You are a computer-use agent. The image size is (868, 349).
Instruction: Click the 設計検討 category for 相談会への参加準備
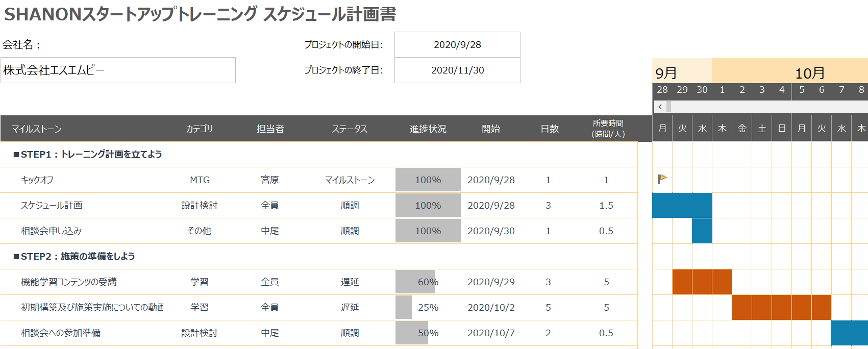click(x=200, y=333)
